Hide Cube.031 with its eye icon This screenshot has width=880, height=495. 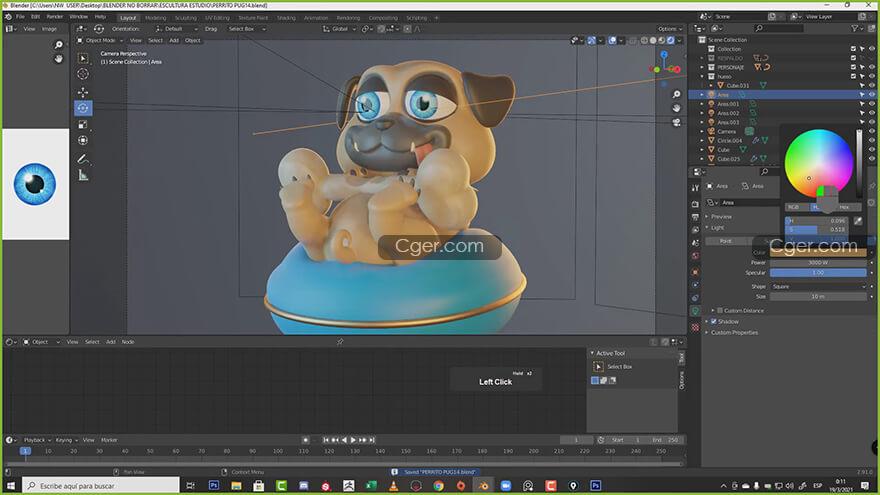coord(872,85)
